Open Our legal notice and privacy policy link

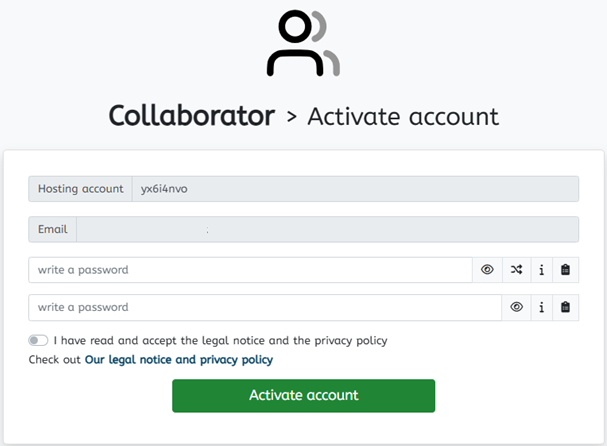click(x=179, y=360)
